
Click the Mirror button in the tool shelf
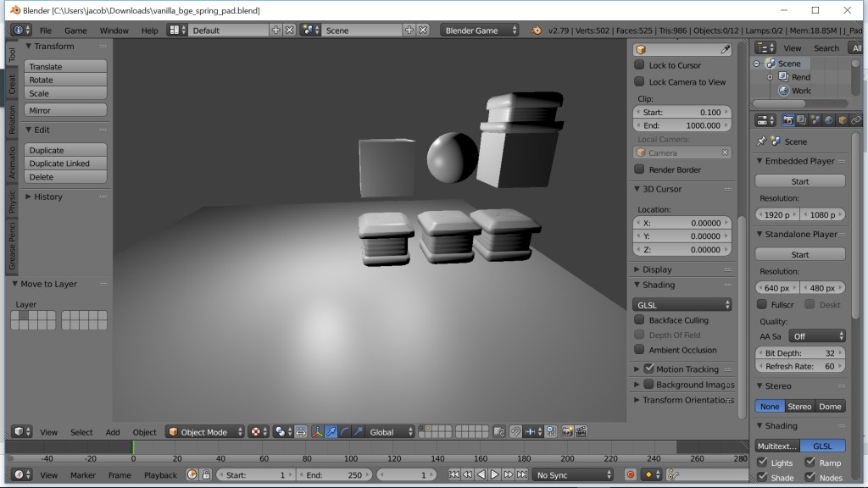point(64,109)
